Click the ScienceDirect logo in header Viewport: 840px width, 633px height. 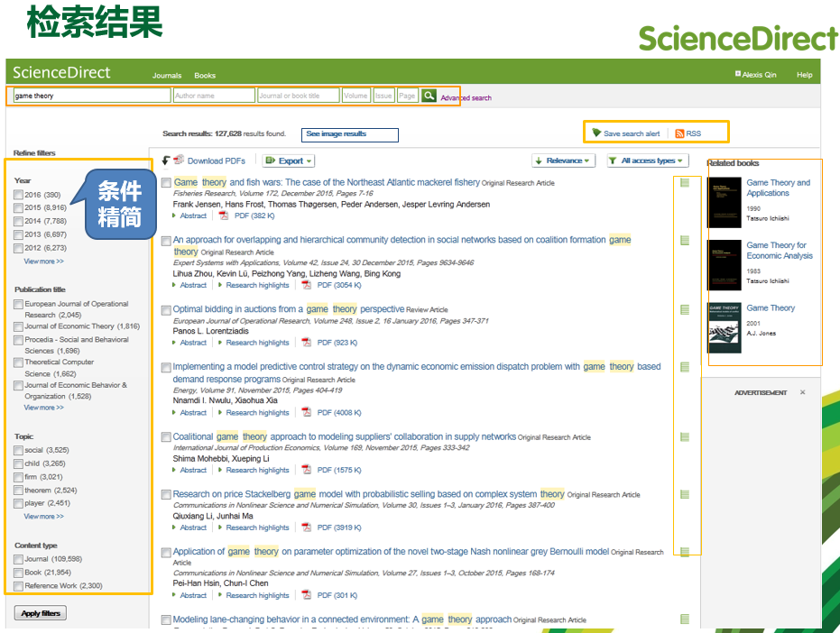point(61,72)
